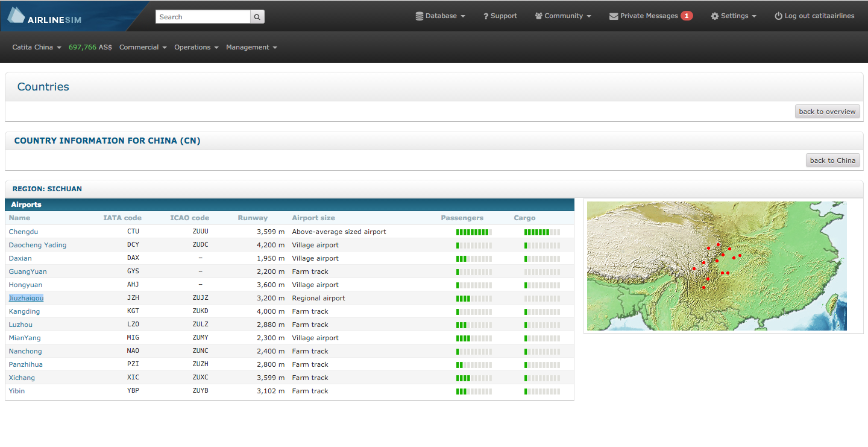Viewport: 868px width, 447px height.
Task: Click the Runway column header
Action: [253, 218]
